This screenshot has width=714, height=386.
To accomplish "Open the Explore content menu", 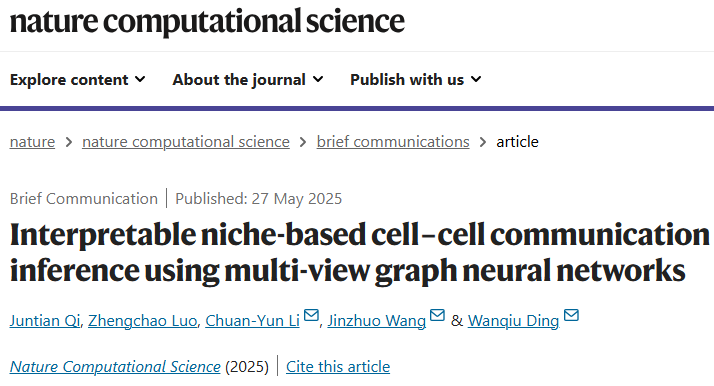I will pos(77,80).
